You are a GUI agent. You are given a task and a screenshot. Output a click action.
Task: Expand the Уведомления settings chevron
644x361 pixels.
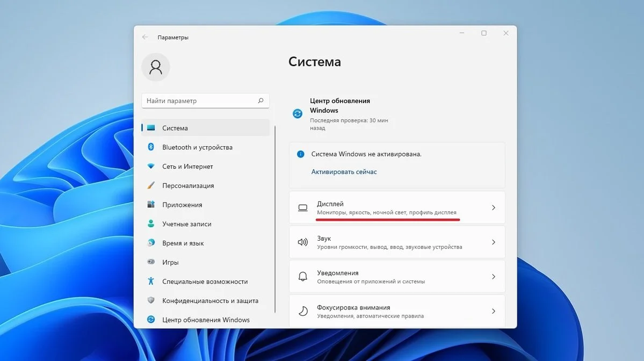(493, 277)
